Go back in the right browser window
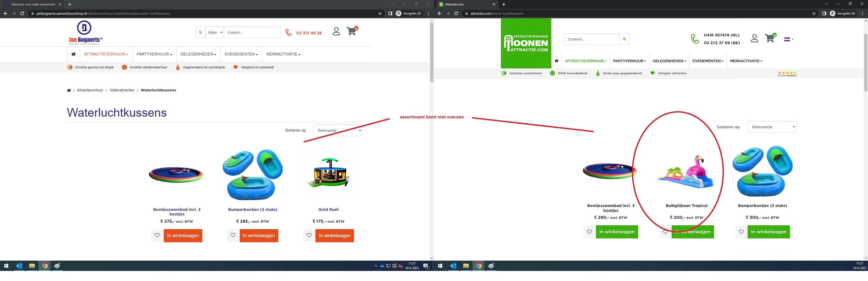This screenshot has width=868, height=281. point(439,13)
